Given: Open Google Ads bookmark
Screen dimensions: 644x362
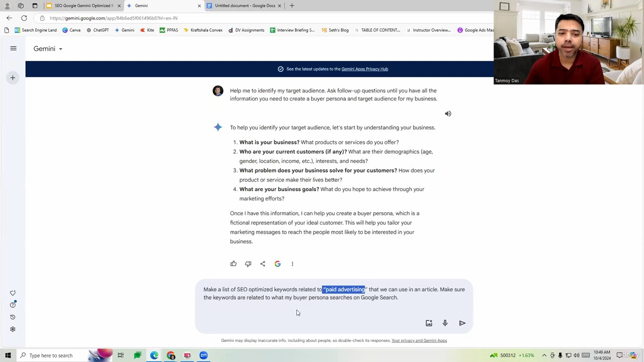Looking at the screenshot, I should (475, 30).
